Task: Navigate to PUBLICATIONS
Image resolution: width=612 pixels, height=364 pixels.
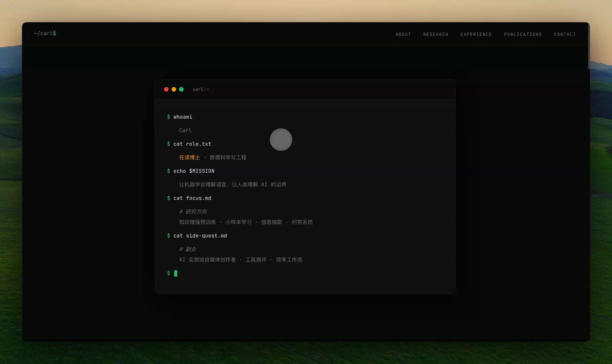Action: pyautogui.click(x=523, y=35)
